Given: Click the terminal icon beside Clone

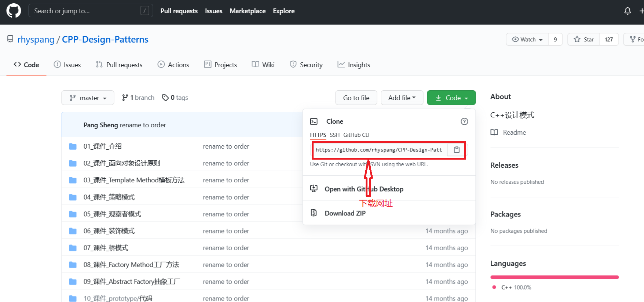Looking at the screenshot, I should point(314,121).
